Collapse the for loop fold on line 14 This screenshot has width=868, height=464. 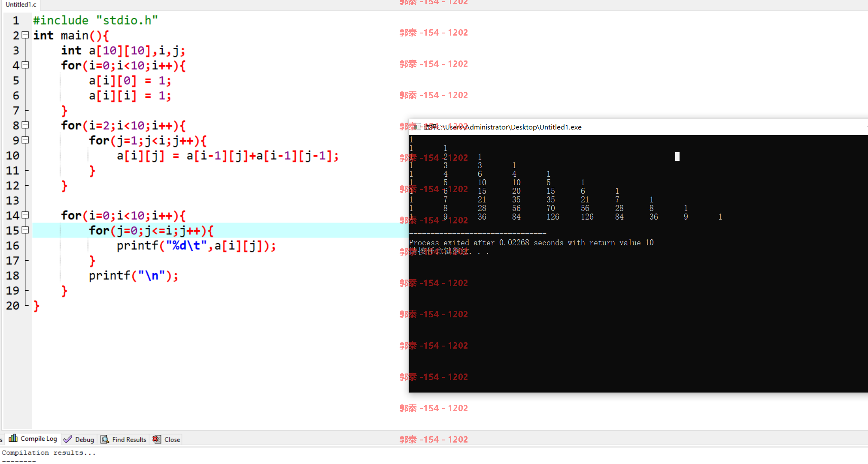(25, 215)
